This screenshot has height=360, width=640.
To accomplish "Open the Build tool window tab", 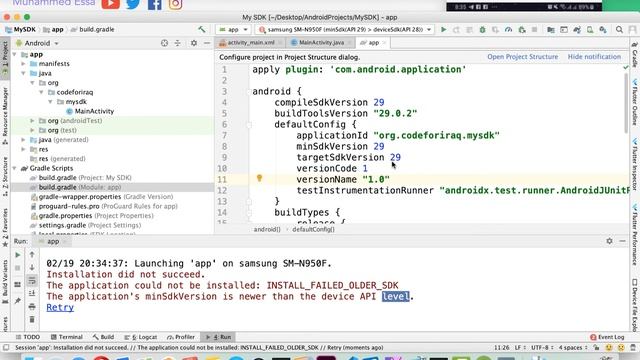I will [x=103, y=337].
